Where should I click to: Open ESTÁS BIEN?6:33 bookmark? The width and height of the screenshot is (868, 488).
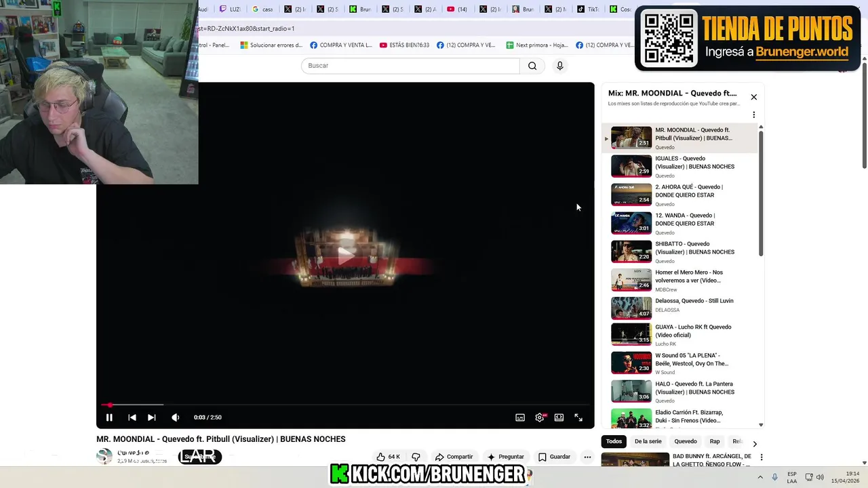pos(405,45)
